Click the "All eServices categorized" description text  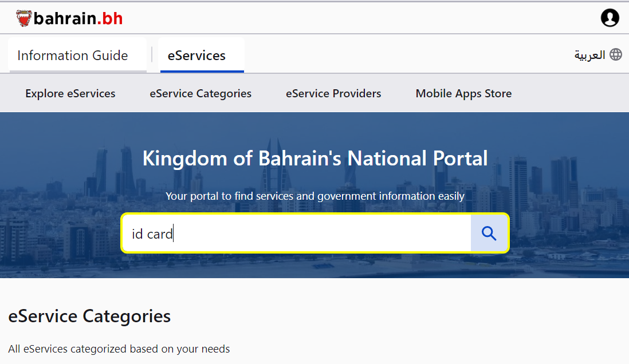(119, 349)
